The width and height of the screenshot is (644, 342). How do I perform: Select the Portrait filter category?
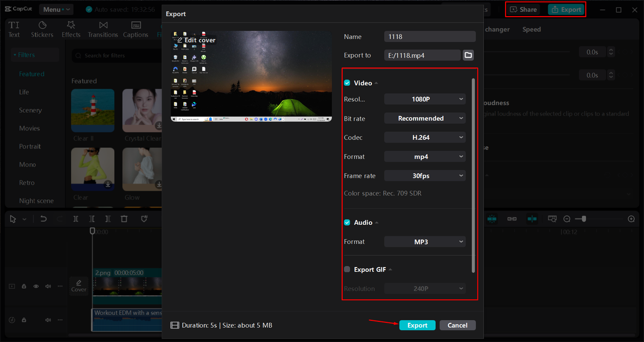[30, 147]
